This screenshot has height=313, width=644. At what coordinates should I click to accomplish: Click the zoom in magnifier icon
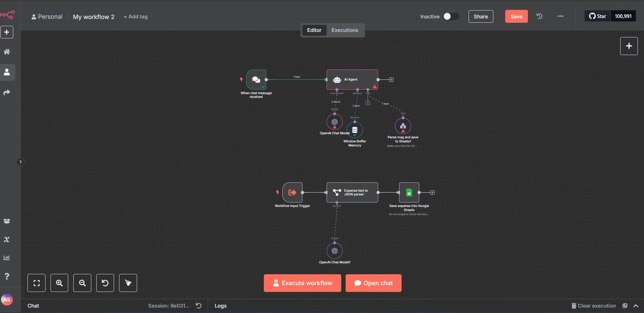click(59, 283)
